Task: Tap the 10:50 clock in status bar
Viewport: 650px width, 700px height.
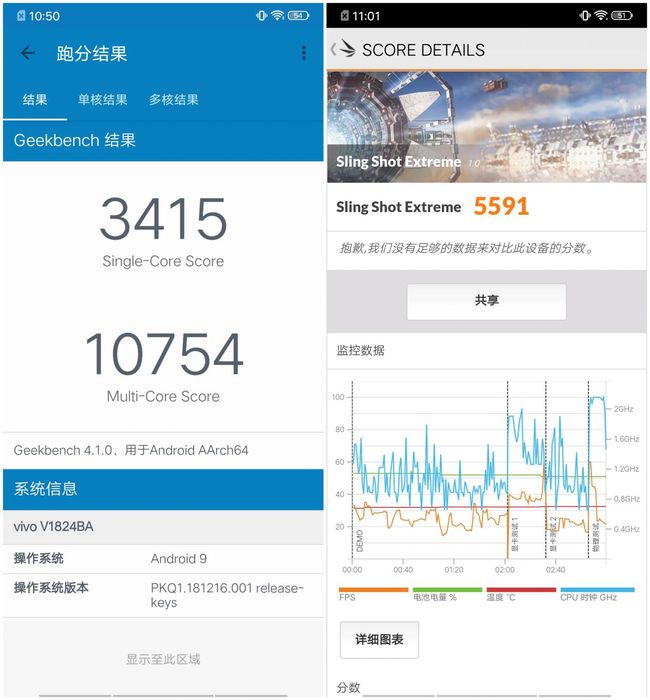Action: (x=44, y=16)
